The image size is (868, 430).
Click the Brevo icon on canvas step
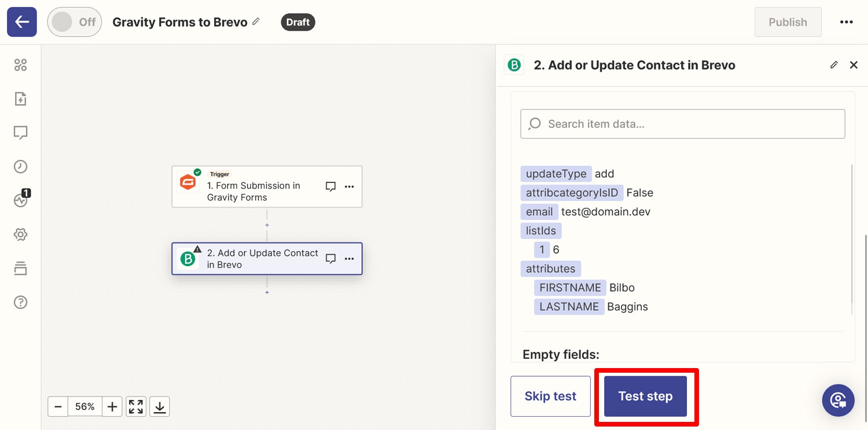click(x=187, y=259)
